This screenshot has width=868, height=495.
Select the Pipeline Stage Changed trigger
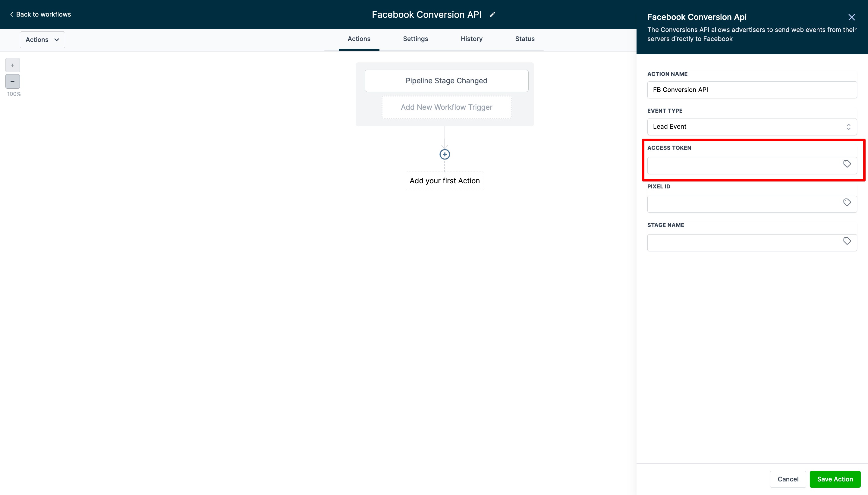446,80
